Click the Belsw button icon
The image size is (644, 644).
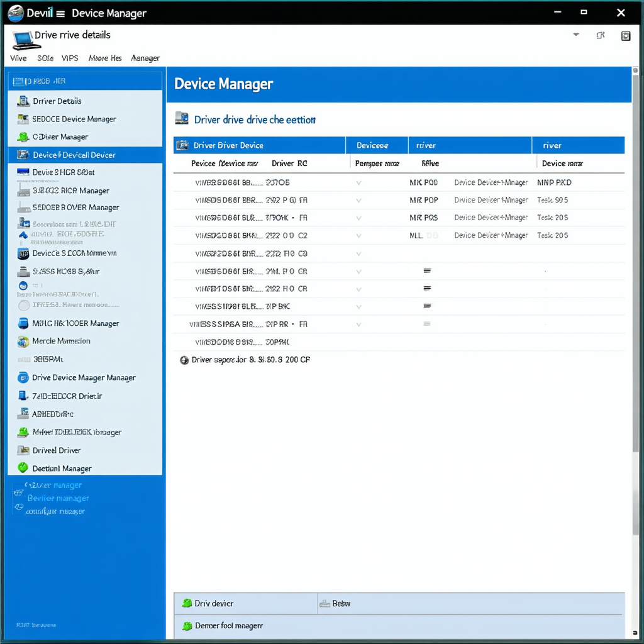tap(325, 603)
